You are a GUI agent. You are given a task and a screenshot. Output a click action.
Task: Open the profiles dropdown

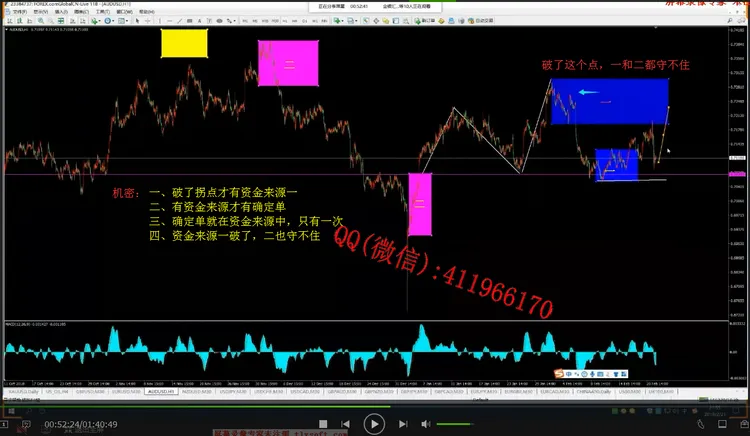[x=352, y=21]
